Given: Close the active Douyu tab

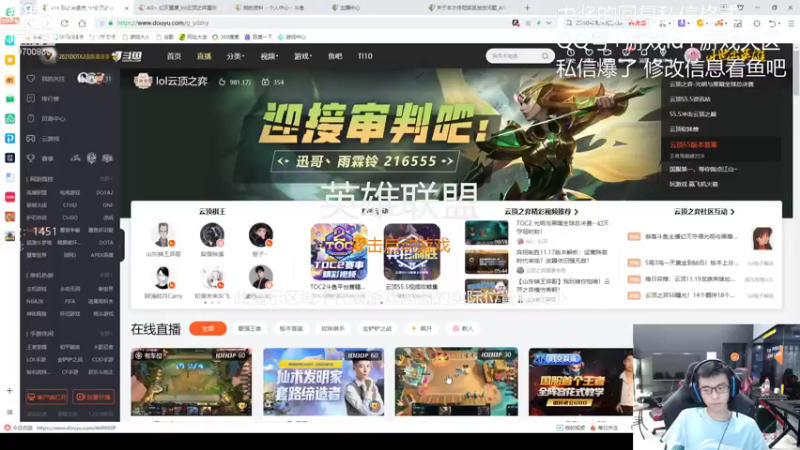Looking at the screenshot, I should (127, 8).
